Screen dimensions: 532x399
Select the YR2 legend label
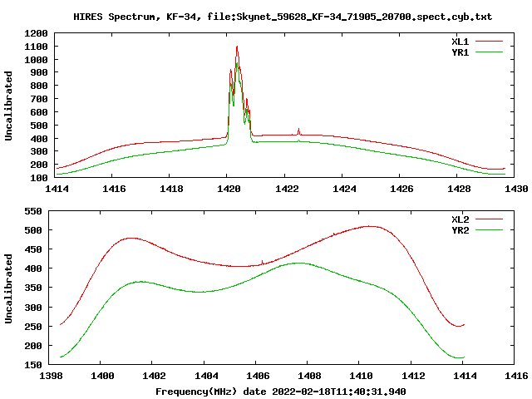coord(461,230)
